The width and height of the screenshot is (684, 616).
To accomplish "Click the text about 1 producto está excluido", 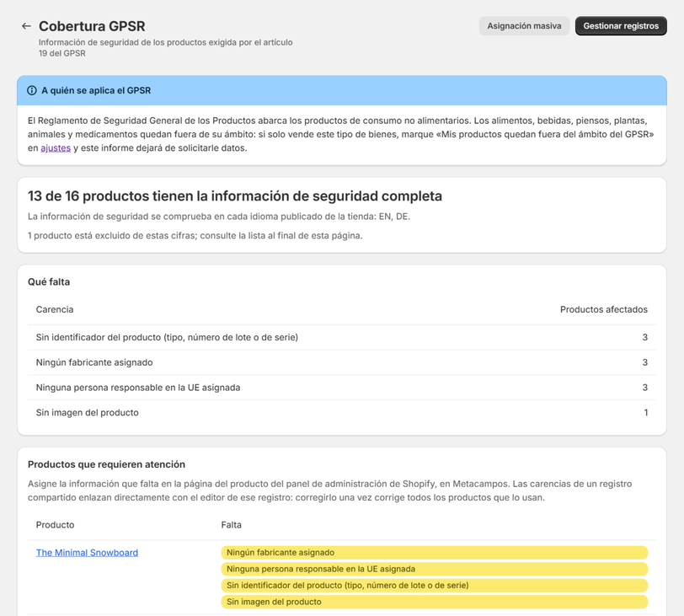I will [195, 236].
